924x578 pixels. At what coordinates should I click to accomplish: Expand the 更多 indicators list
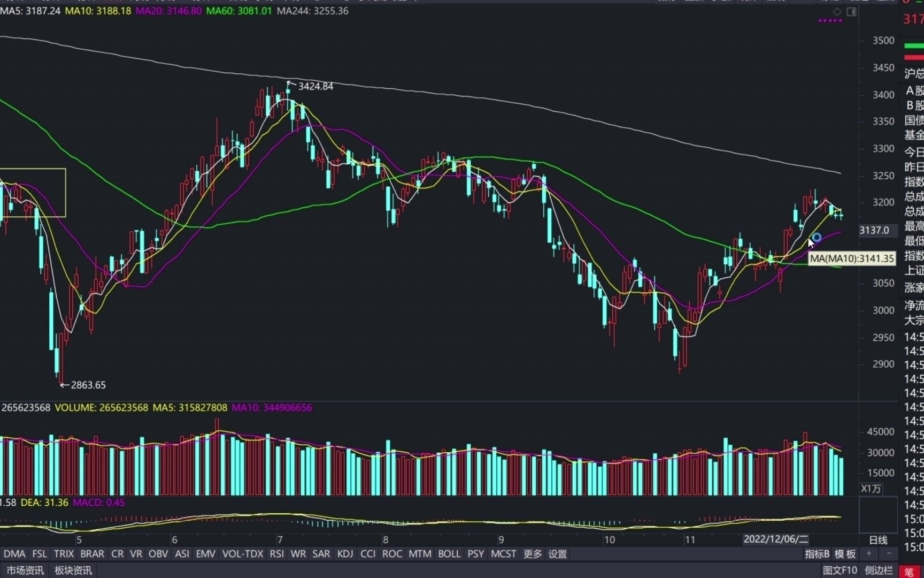533,554
